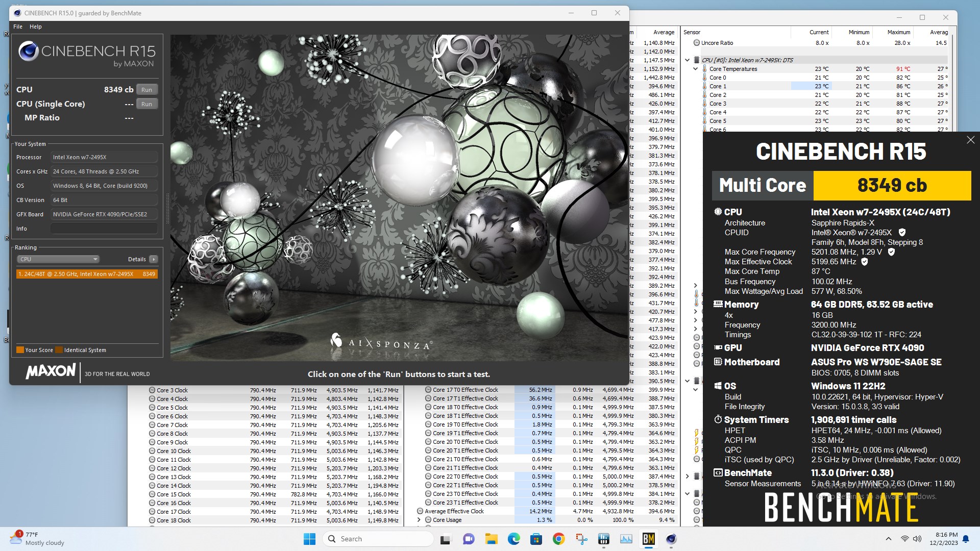Click the verified shield next to Max Core Frequency
Viewport: 980px width, 551px height.
click(x=891, y=252)
